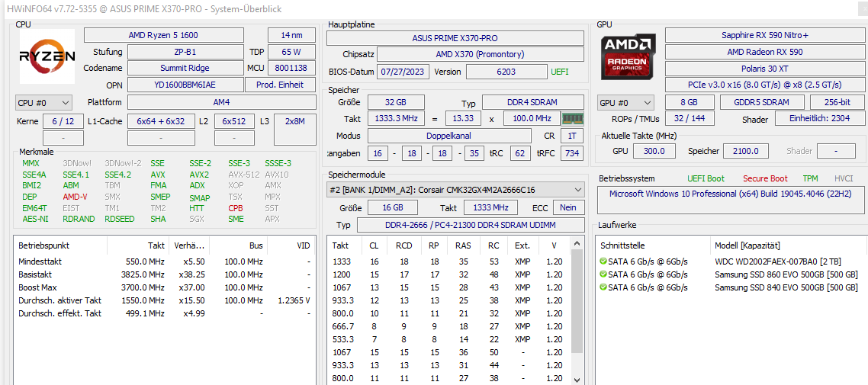Select the 1333 XMP timings row
Image resolution: width=868 pixels, height=385 pixels.
(x=449, y=261)
